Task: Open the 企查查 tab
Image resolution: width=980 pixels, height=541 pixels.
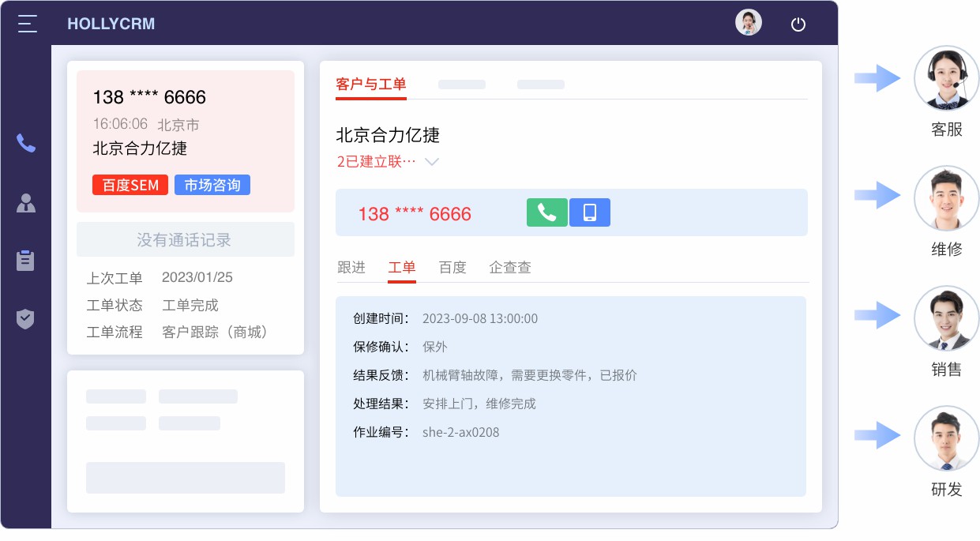Action: (509, 268)
